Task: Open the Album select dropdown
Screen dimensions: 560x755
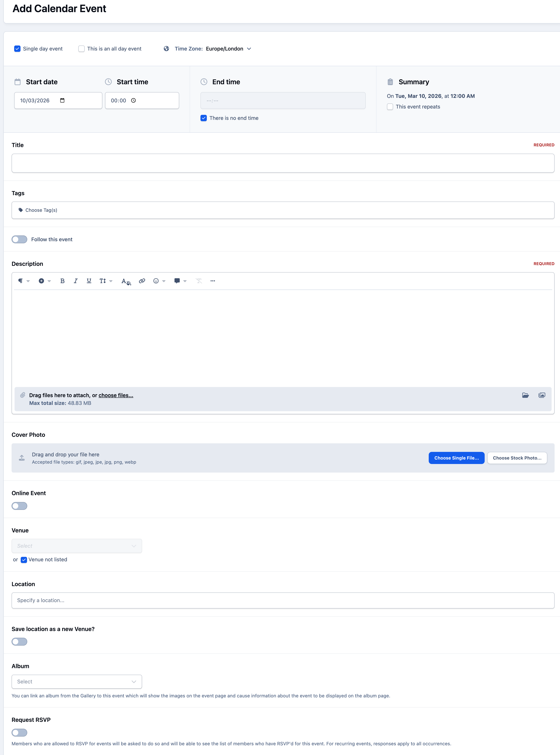Action: pos(77,682)
